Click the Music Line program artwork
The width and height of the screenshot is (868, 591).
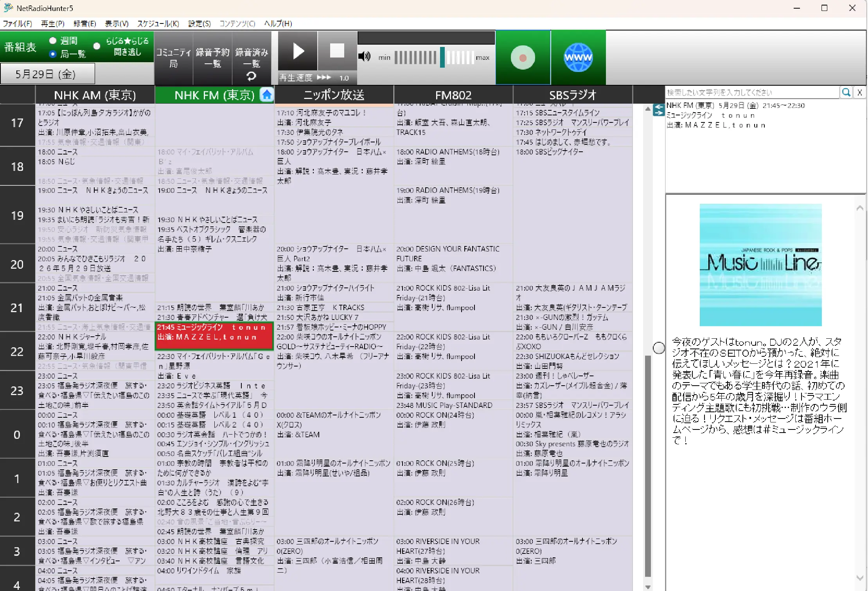760,265
